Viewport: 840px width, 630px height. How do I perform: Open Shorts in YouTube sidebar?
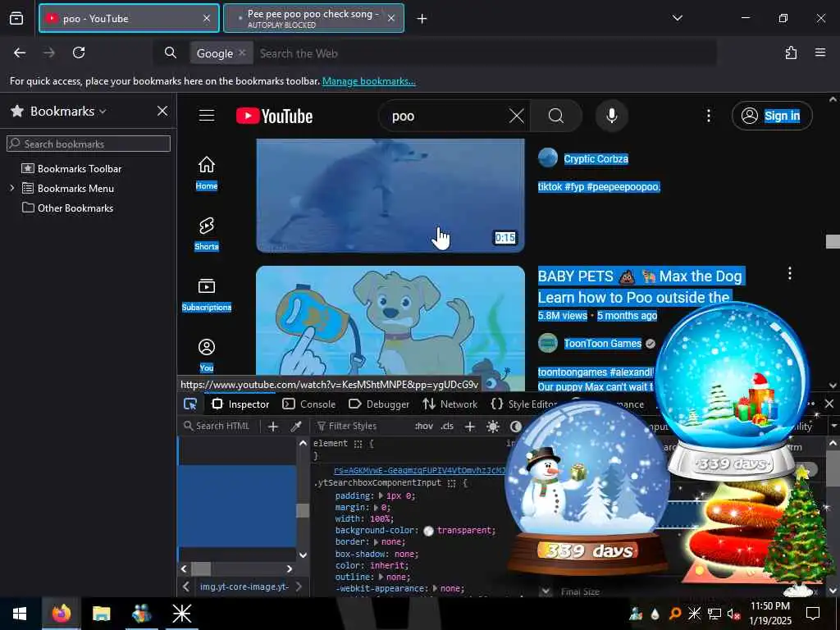(206, 234)
